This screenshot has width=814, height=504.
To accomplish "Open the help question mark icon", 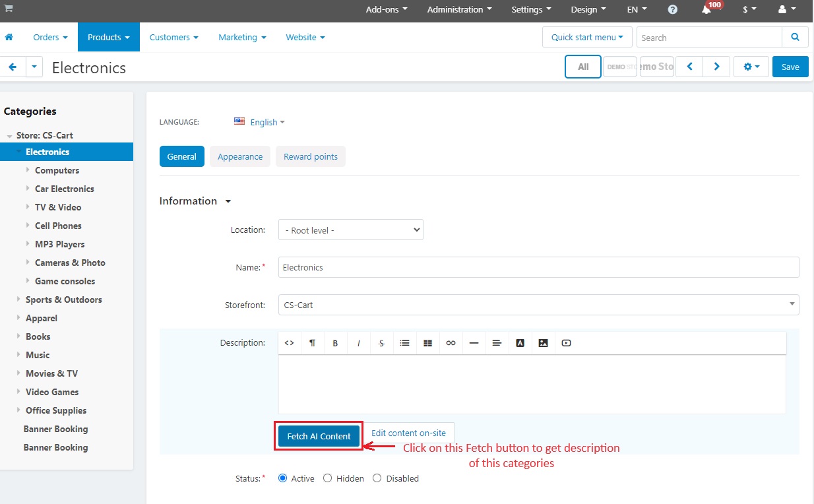I will pyautogui.click(x=672, y=9).
